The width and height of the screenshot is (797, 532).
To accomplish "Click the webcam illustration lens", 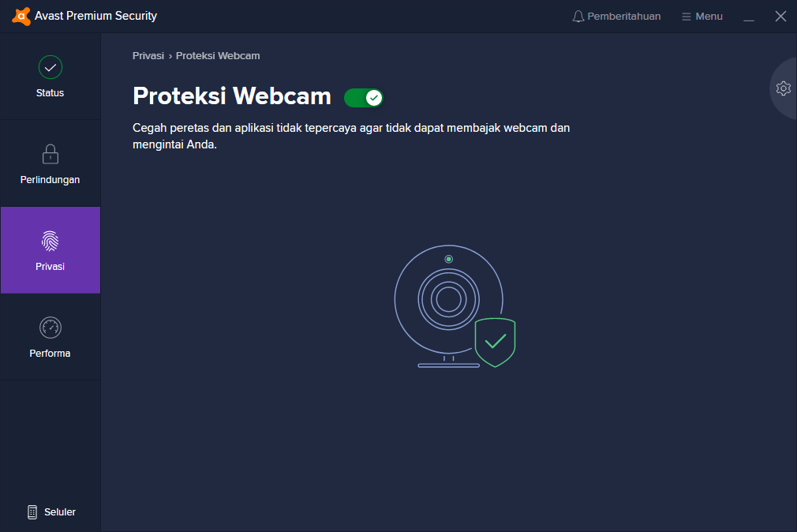I will click(448, 299).
